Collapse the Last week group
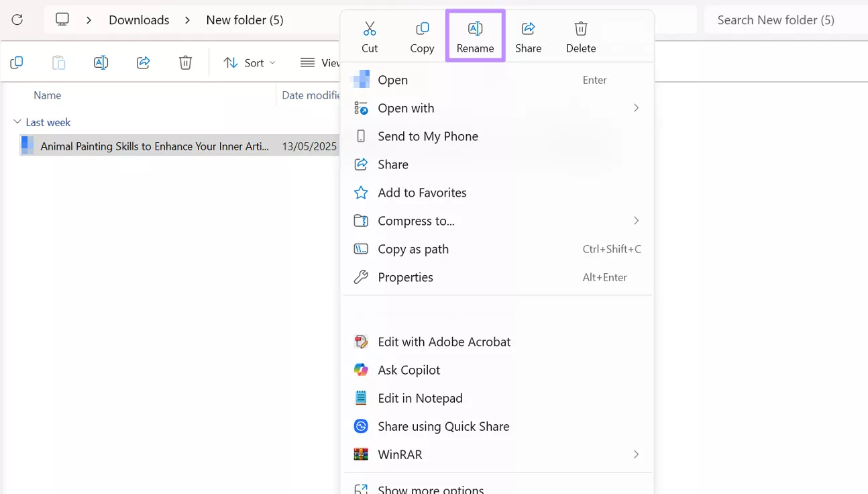 (17, 122)
